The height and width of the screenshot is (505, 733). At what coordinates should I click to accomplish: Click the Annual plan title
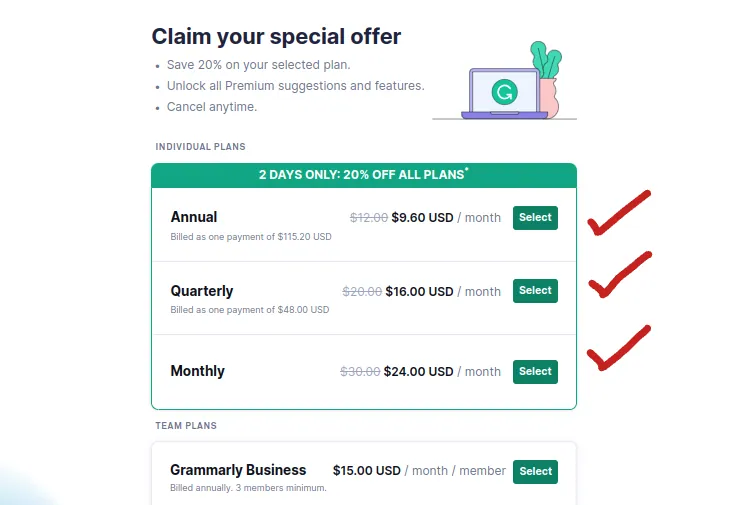(194, 217)
